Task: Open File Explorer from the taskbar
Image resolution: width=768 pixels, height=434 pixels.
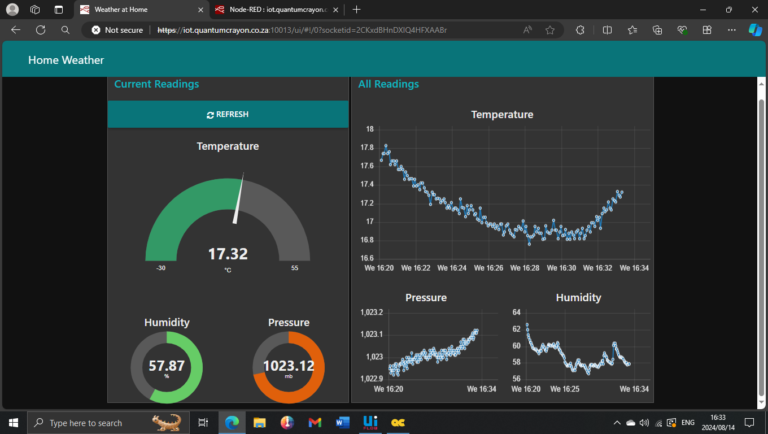Action: click(x=259, y=423)
